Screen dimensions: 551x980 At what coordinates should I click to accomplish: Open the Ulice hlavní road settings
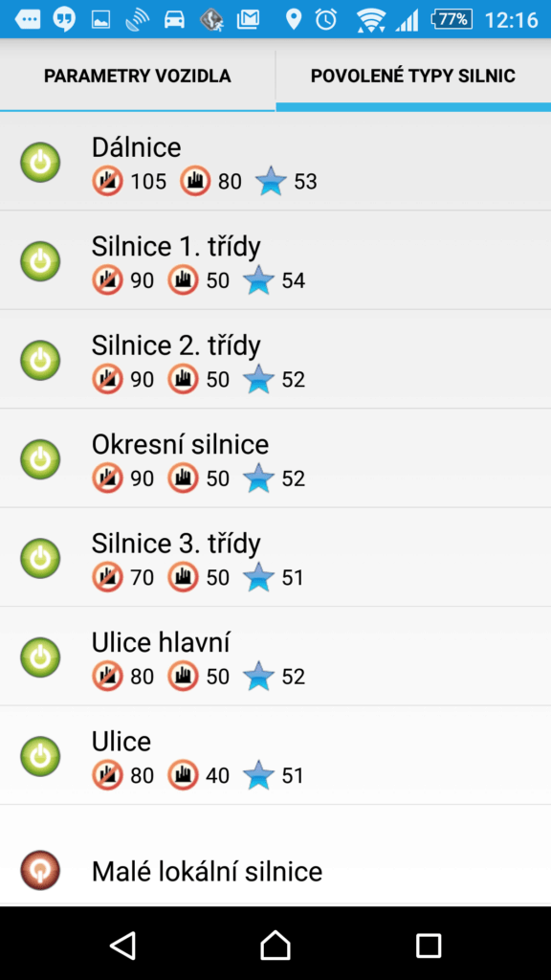275,657
